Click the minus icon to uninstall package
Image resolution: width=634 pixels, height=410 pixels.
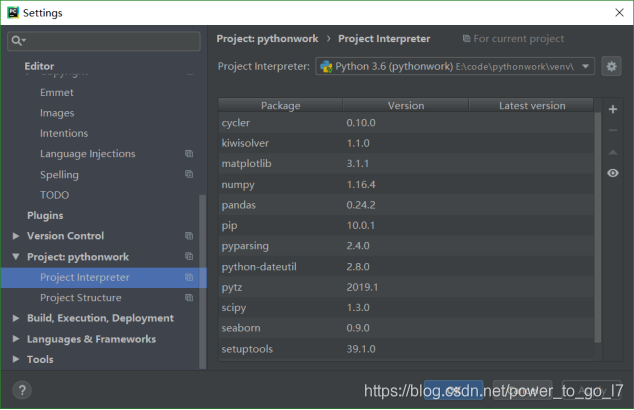[x=613, y=131]
